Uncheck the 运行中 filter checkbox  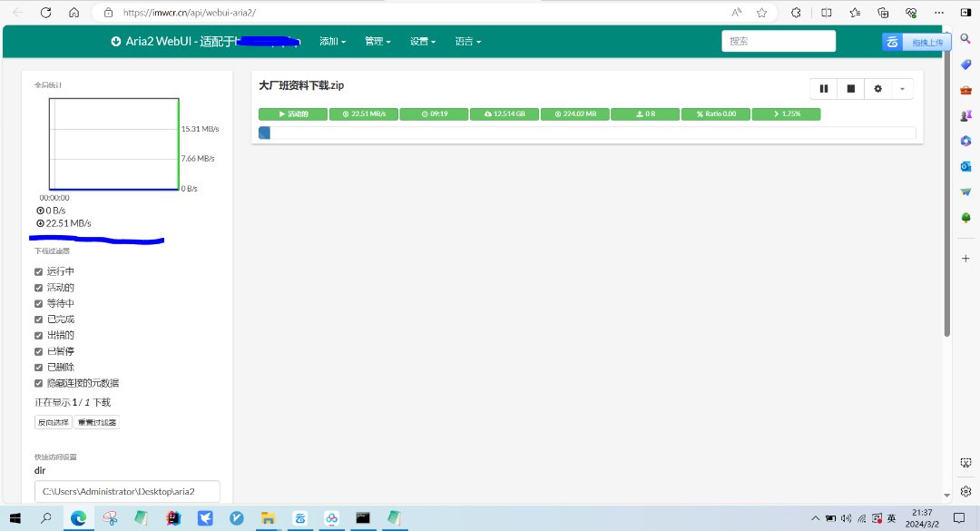click(38, 271)
